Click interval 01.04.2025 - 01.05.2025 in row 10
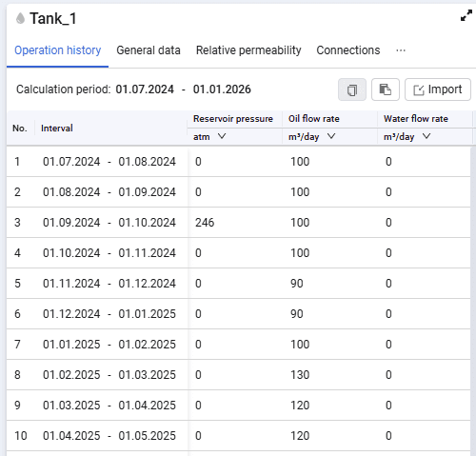Image resolution: width=476 pixels, height=456 pixels. [x=109, y=436]
